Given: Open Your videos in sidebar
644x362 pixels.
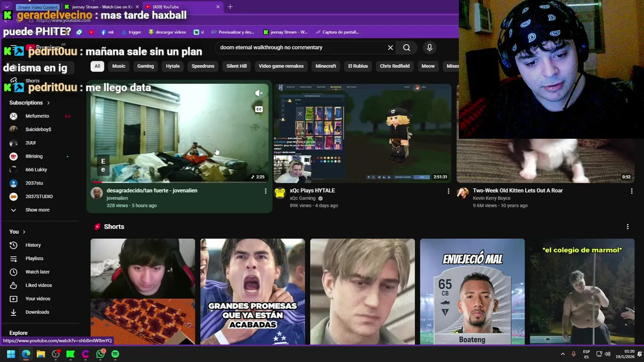Looking at the screenshot, I should (x=38, y=299).
